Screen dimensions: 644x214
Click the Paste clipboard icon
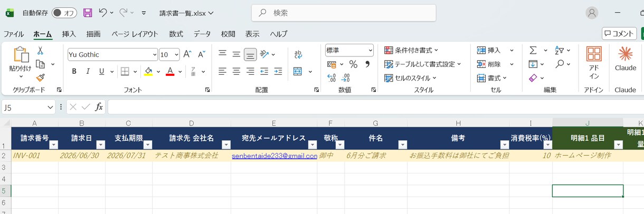[x=20, y=54]
